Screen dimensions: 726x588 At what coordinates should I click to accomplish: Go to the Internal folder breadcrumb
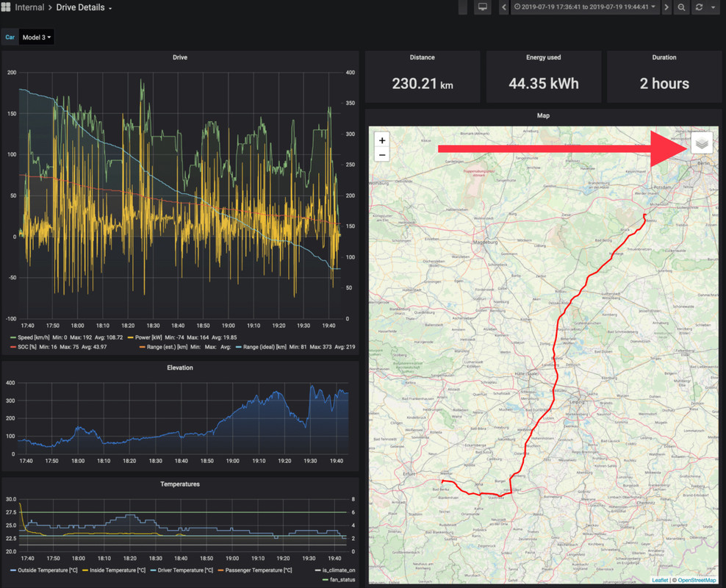[29, 7]
